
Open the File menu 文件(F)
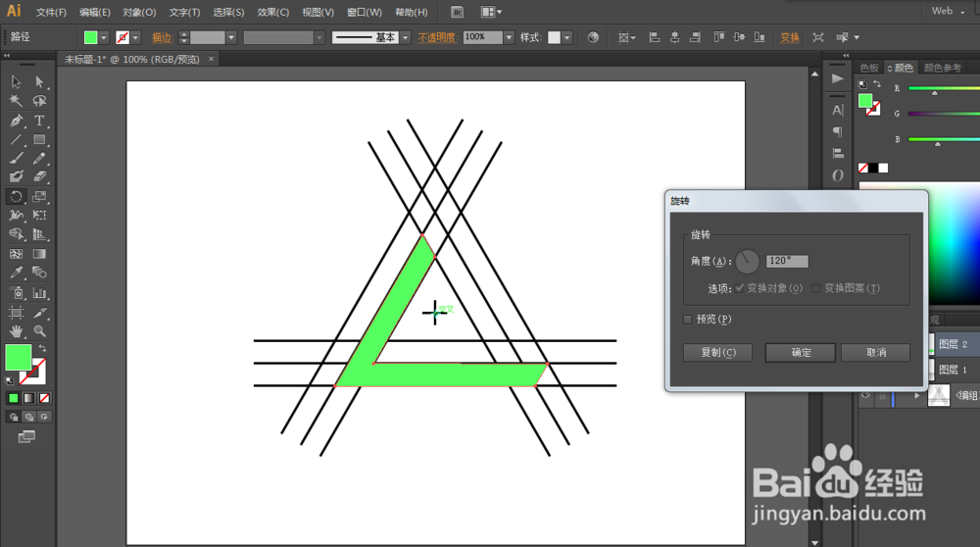[x=51, y=12]
